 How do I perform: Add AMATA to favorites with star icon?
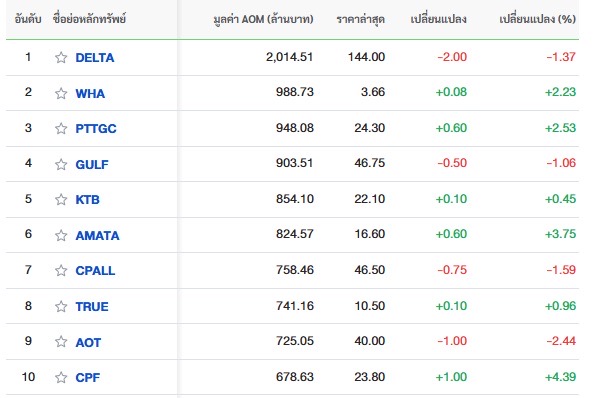(x=61, y=235)
